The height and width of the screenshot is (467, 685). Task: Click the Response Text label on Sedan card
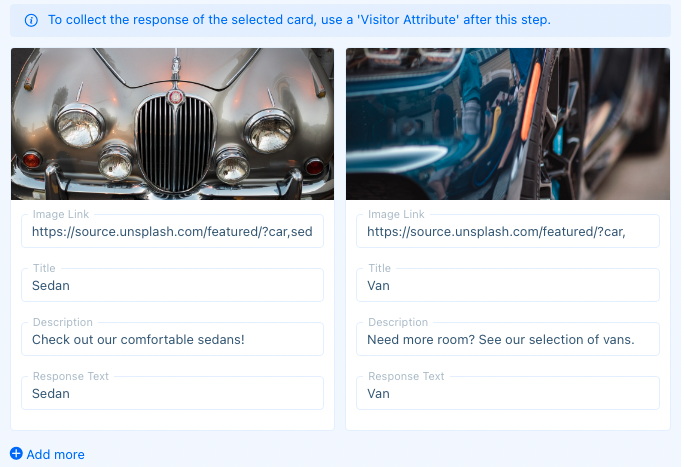(71, 376)
